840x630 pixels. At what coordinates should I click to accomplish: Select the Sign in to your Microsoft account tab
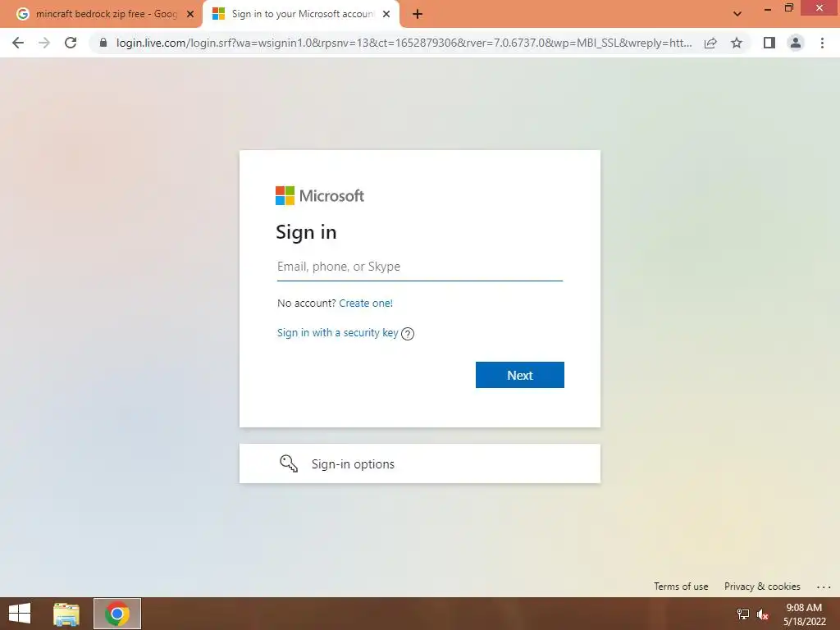(300, 15)
